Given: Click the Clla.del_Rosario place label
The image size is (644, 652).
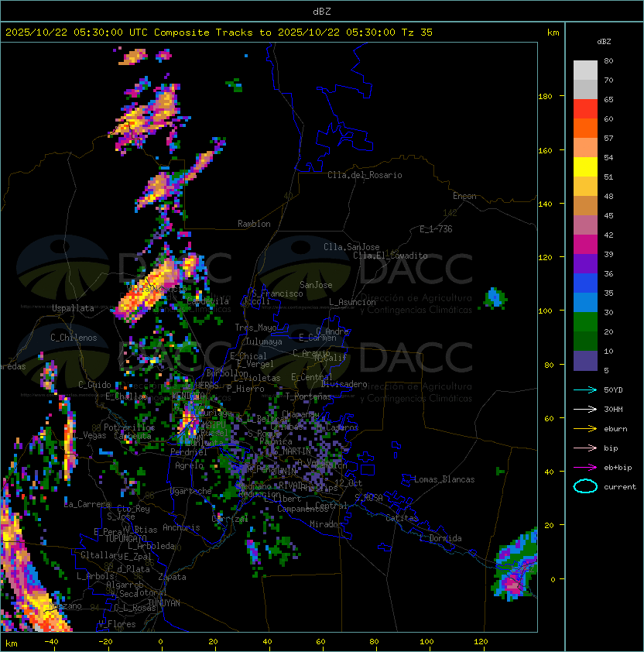Looking at the screenshot, I should (365, 175).
